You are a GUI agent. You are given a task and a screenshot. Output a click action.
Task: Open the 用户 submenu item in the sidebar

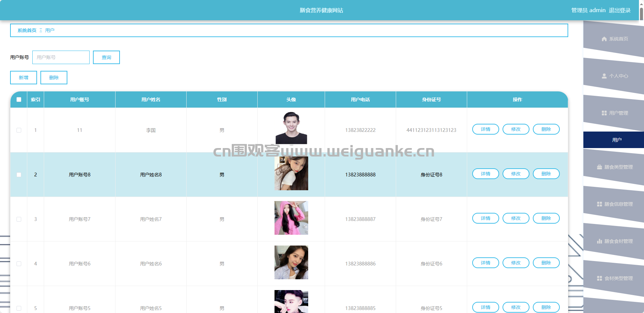point(614,140)
